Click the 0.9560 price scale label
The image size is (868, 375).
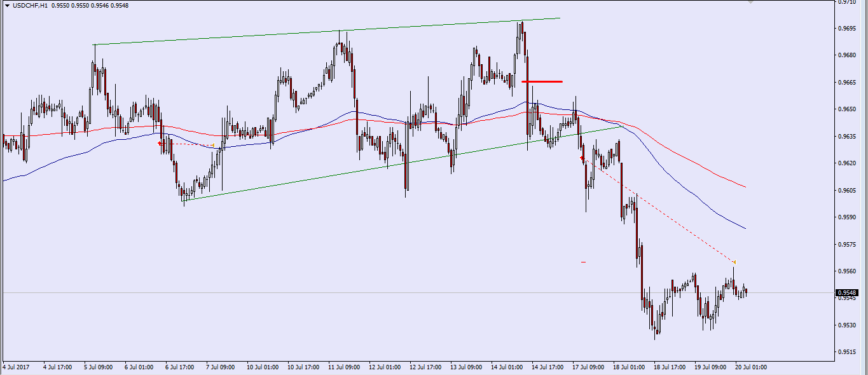coord(847,271)
